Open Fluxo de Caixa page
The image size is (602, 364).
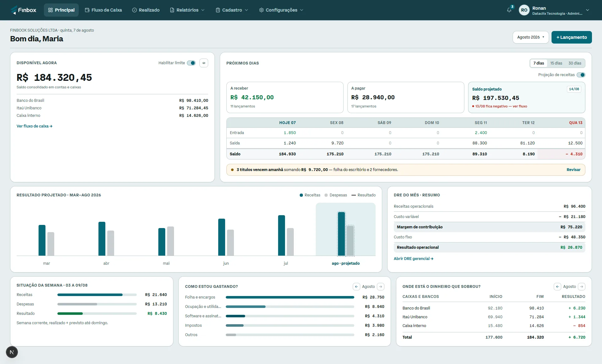point(103,10)
